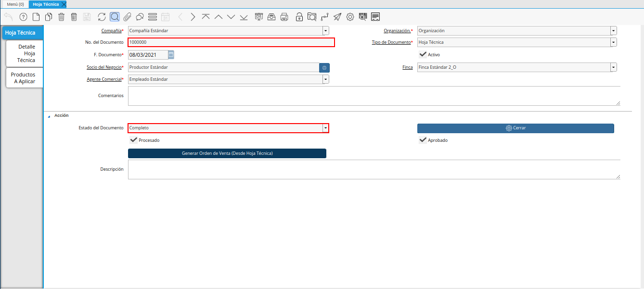Screen dimensions: 644x289
Task: Open the Archive drawer toolbar icon
Action: (x=271, y=17)
